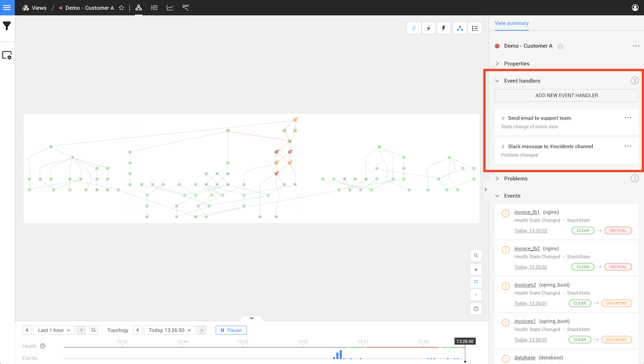Switch to Metrics chart perspective tab
This screenshot has height=364, width=644.
(170, 8)
